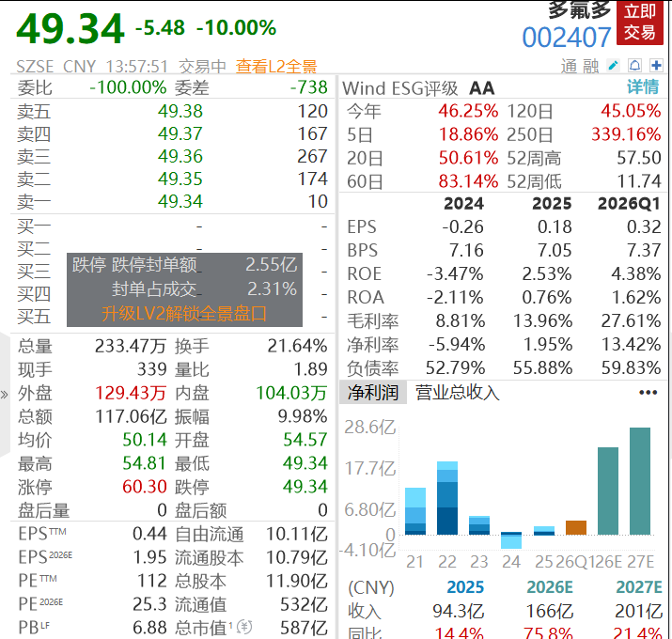Click the 跌停封单额 value 2.55亿
The height and width of the screenshot is (639, 672).
[271, 265]
